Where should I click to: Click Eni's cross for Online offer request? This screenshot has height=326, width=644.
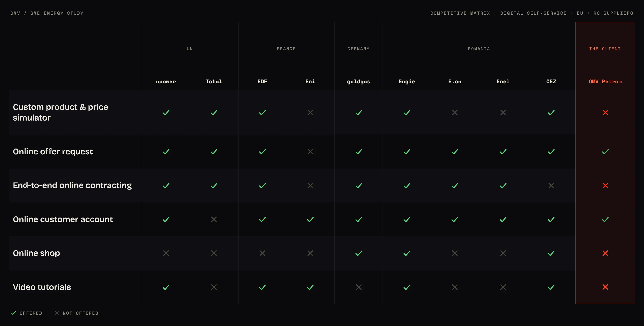pyautogui.click(x=310, y=152)
